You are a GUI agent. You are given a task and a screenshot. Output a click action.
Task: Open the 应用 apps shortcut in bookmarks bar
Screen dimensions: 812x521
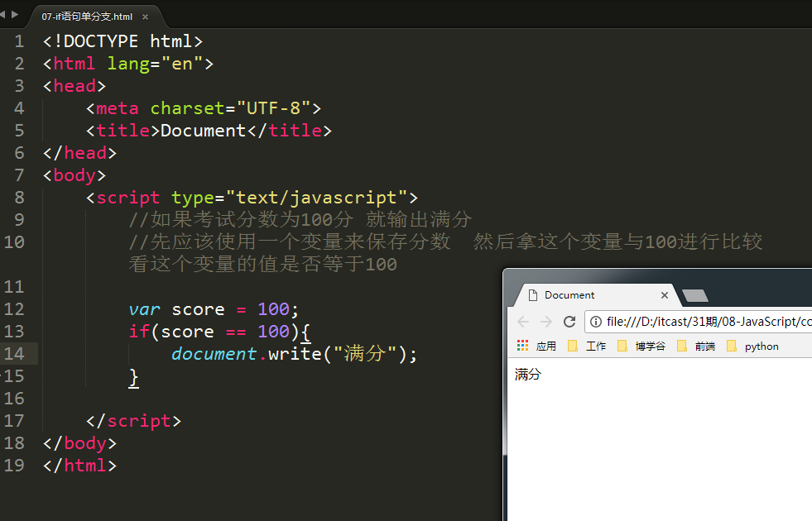point(536,347)
